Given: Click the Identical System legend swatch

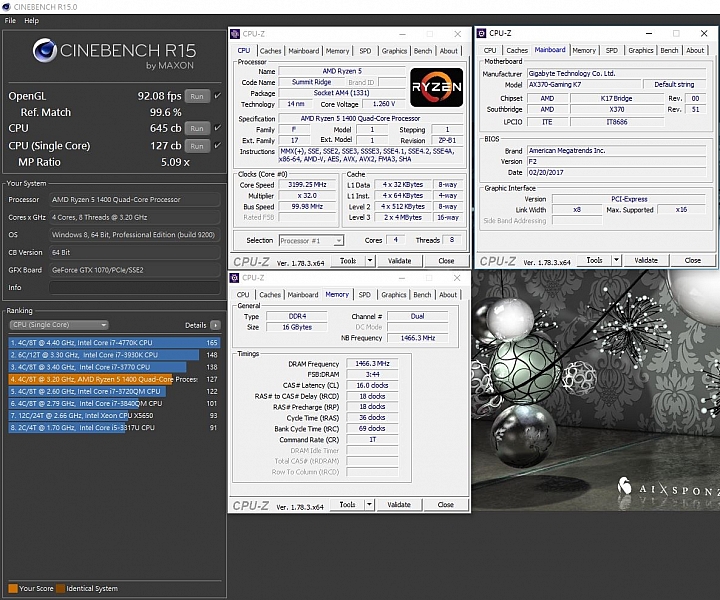Looking at the screenshot, I should click(x=60, y=589).
